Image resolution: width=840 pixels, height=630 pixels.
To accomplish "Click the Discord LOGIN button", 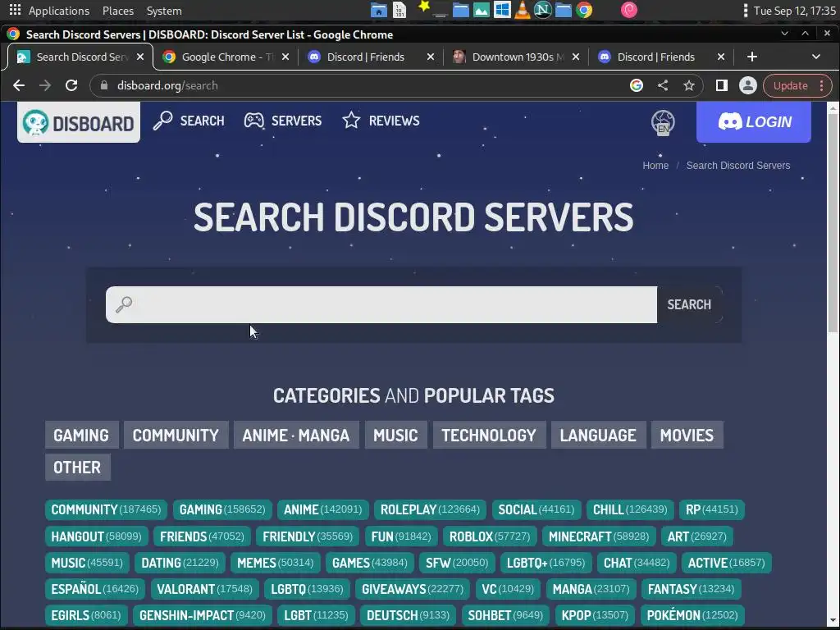I will point(754,122).
